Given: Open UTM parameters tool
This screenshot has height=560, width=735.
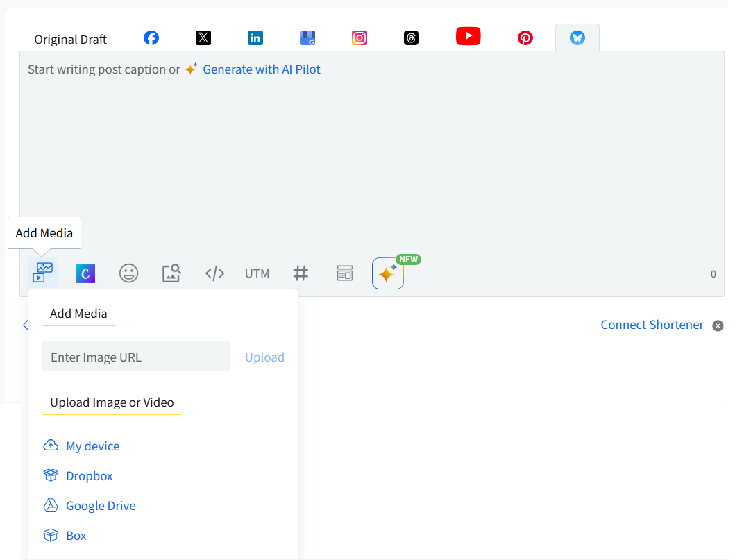Looking at the screenshot, I should (257, 273).
